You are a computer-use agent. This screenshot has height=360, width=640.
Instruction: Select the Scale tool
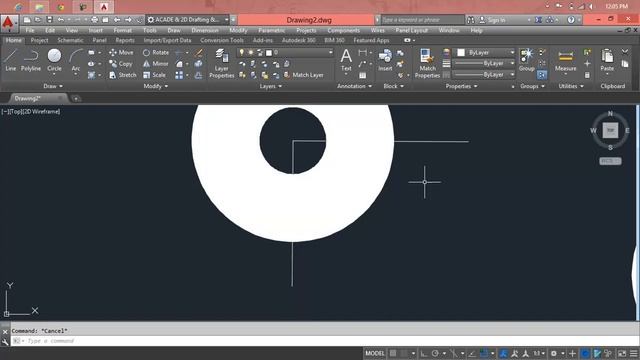point(154,75)
